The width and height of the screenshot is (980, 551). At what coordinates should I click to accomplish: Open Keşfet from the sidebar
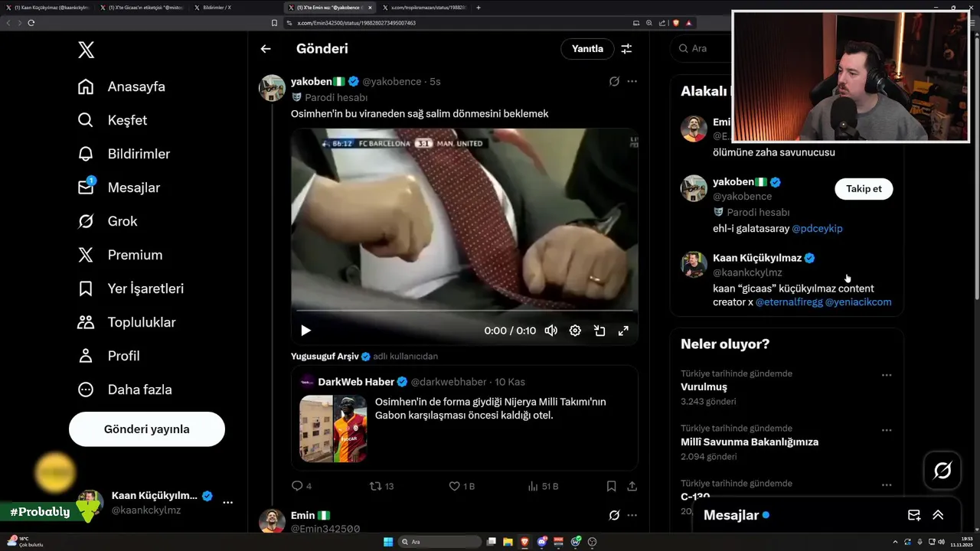click(x=113, y=120)
